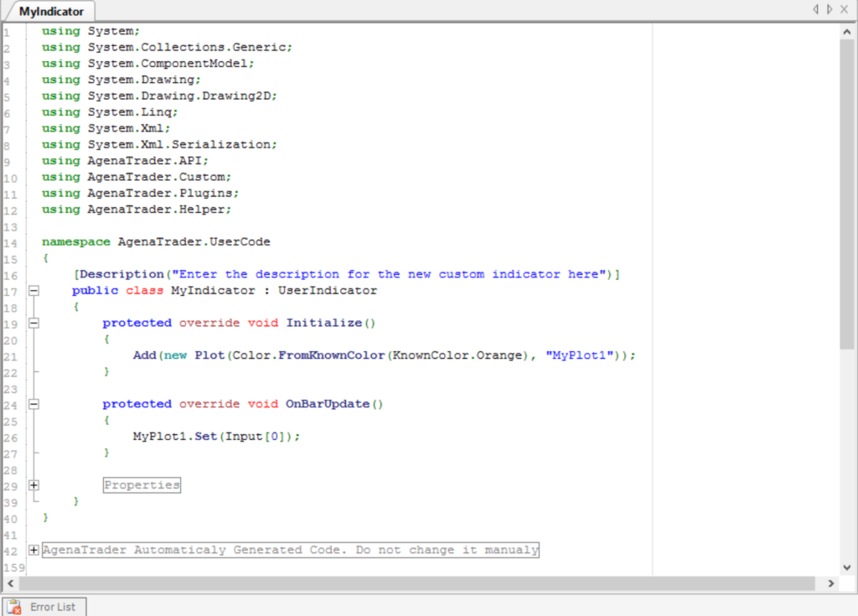Viewport: 858px width, 616px height.
Task: Click the vertical scrollbar thumb
Action: coord(847,194)
